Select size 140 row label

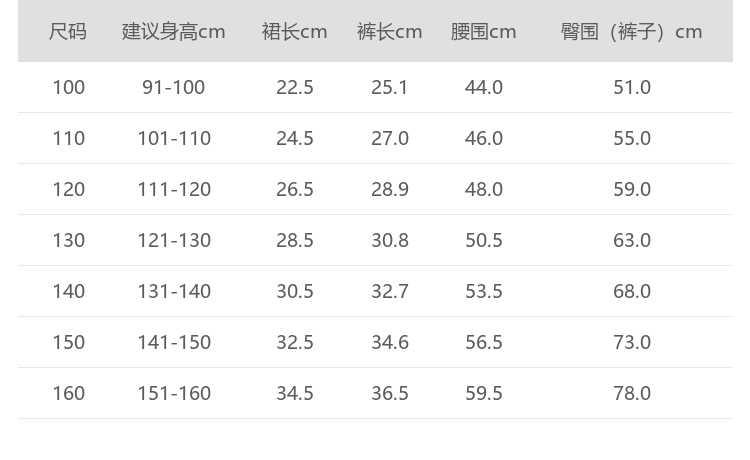[x=68, y=291]
